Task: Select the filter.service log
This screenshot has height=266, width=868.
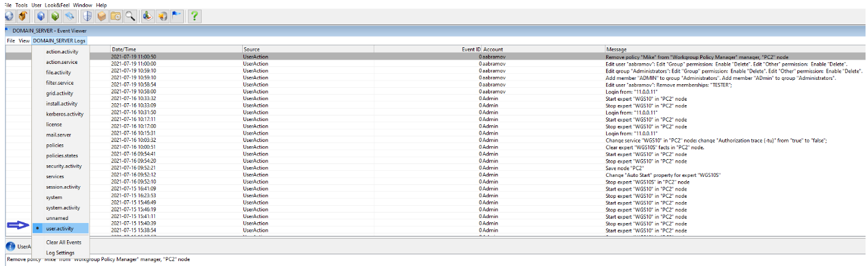Action: click(x=61, y=83)
